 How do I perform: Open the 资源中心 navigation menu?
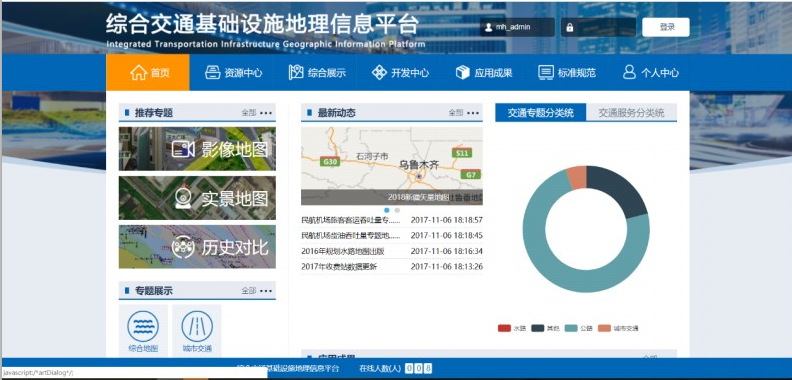click(233, 73)
